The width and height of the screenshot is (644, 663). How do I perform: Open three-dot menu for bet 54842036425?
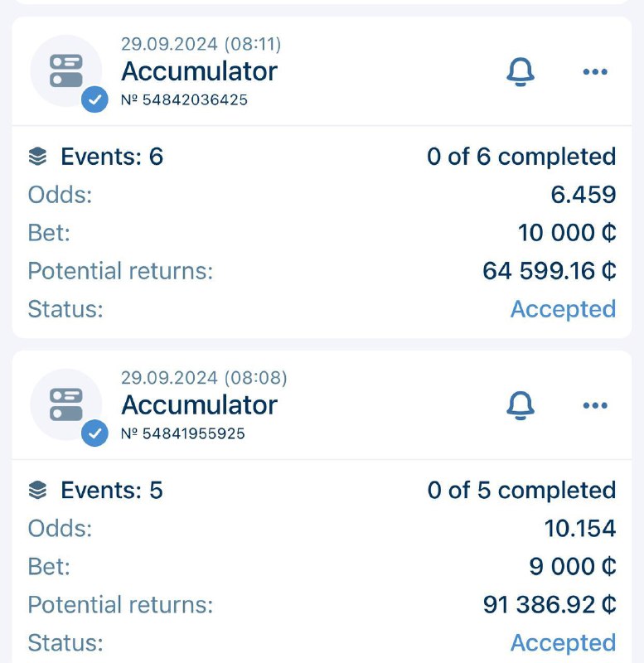coord(595,72)
